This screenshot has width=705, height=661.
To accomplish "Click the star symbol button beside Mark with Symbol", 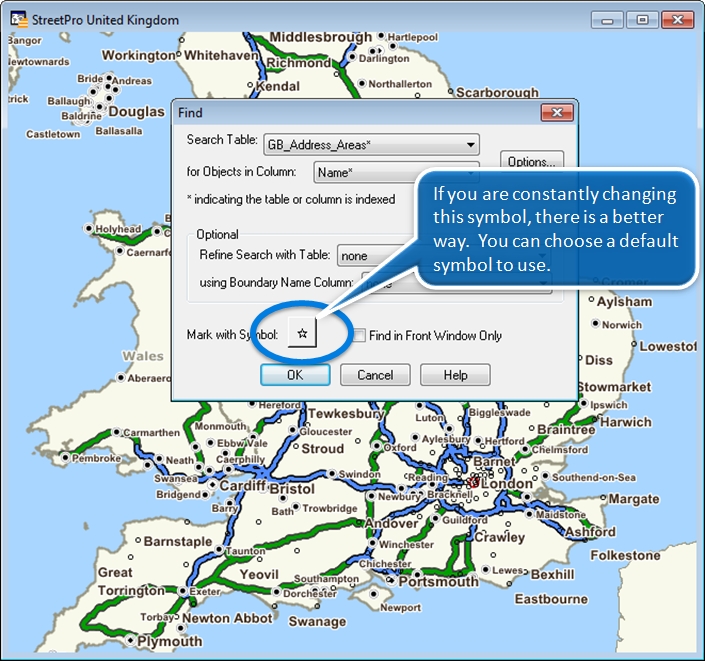I will [x=302, y=333].
